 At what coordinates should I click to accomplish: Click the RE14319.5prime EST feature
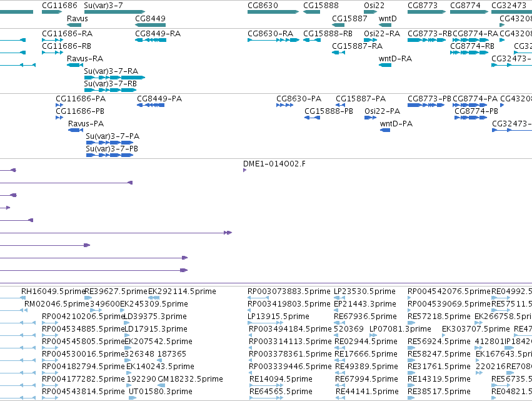[x=411, y=385]
